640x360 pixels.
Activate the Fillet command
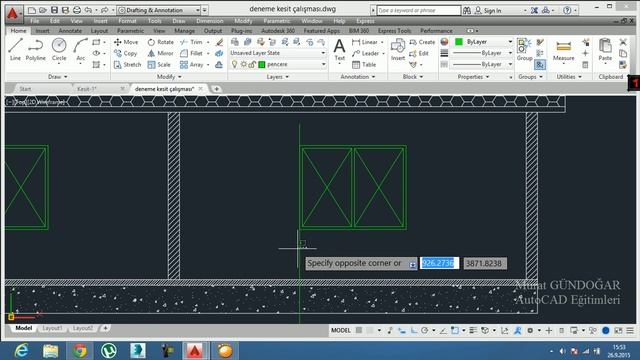click(x=192, y=53)
